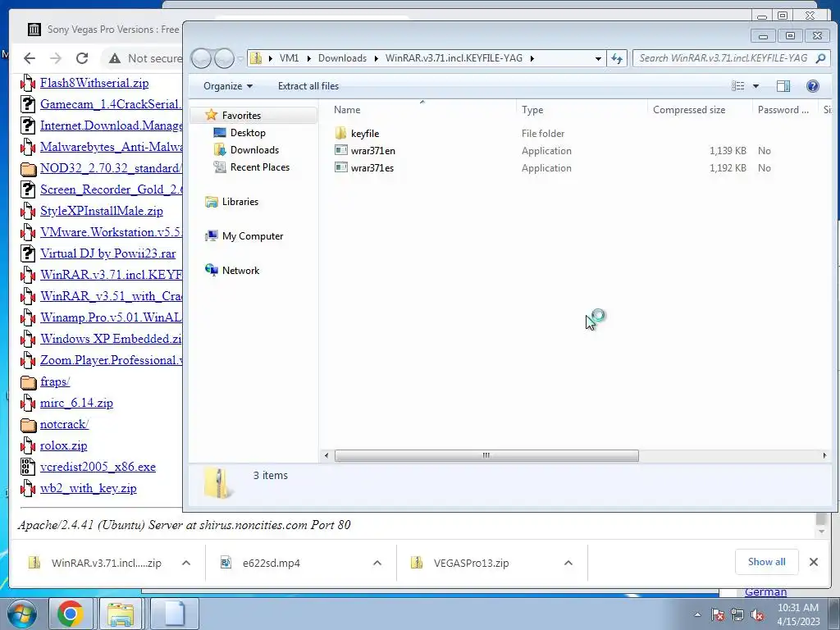The image size is (840, 630).
Task: Reload the Chrome page
Action: tap(82, 58)
